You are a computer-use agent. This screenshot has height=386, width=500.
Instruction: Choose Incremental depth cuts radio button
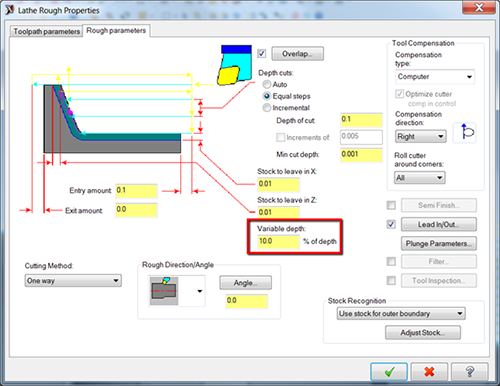(266, 108)
